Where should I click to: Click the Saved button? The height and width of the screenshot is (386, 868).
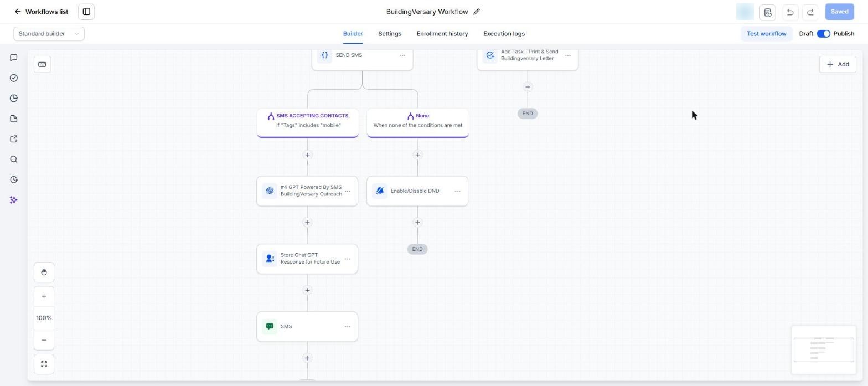pos(839,12)
